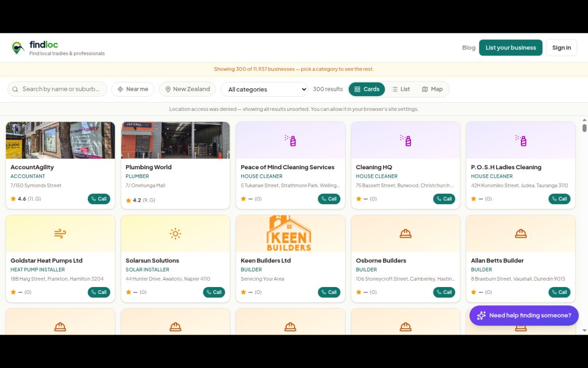Click wind icon on Goldstar Heat Pumps card
The width and height of the screenshot is (588, 368).
click(60, 234)
